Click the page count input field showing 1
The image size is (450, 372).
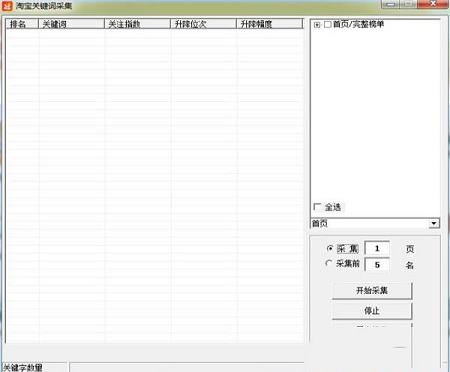pos(377,248)
